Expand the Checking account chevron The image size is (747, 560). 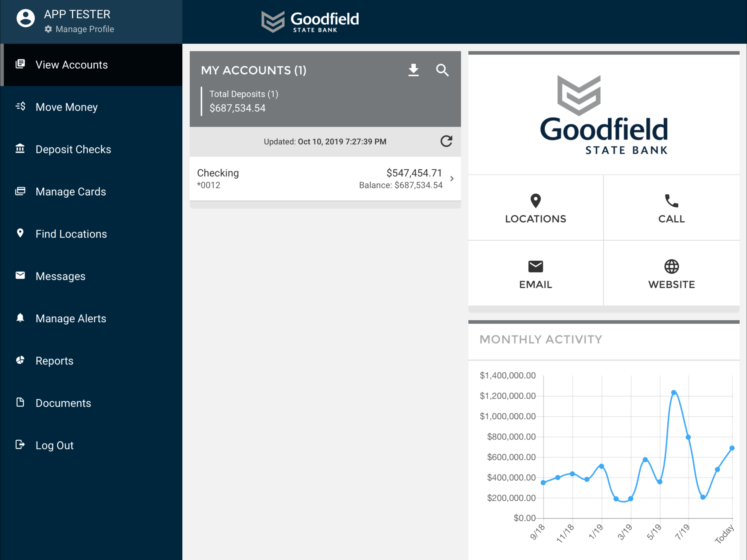point(452,178)
